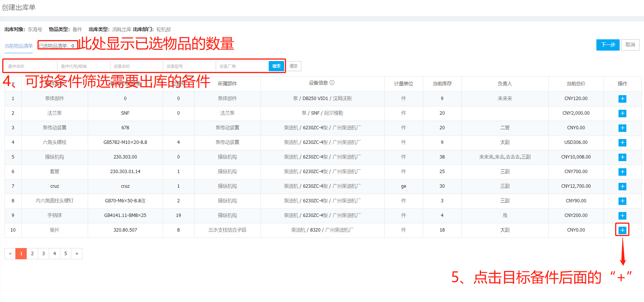Viewport: 644px width, 302px height.
Task: Click the 所属部件 column header
Action: click(227, 84)
